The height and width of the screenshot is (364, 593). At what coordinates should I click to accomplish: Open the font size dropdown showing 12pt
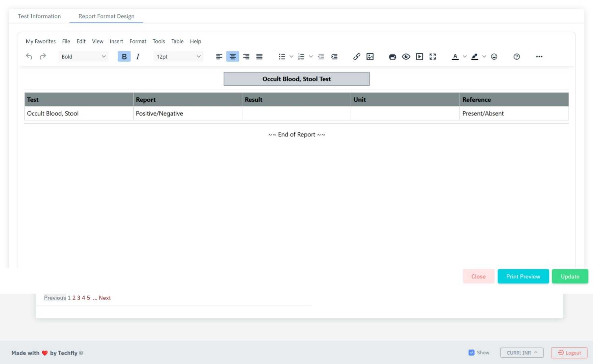pos(178,57)
